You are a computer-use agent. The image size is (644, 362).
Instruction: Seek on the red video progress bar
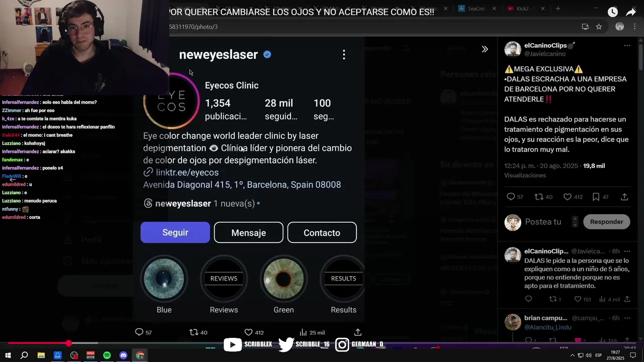click(322, 343)
